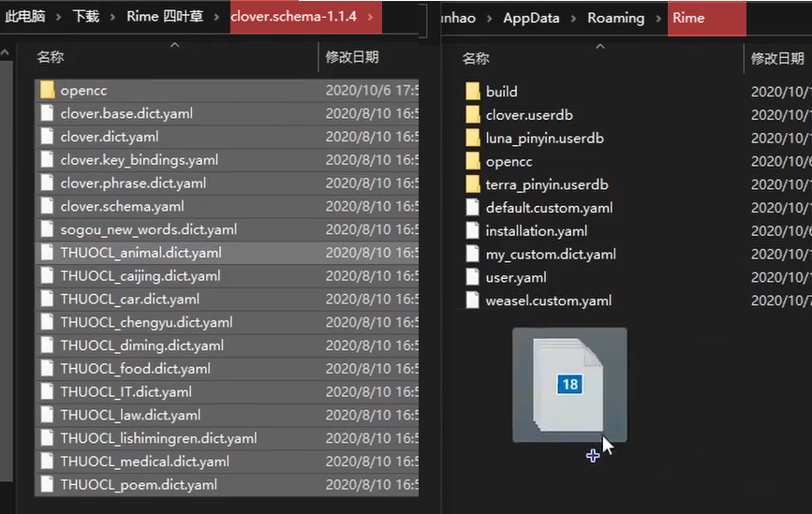This screenshot has height=514, width=812.
Task: Sort Rime window by 修改日期 column header
Action: point(777,58)
